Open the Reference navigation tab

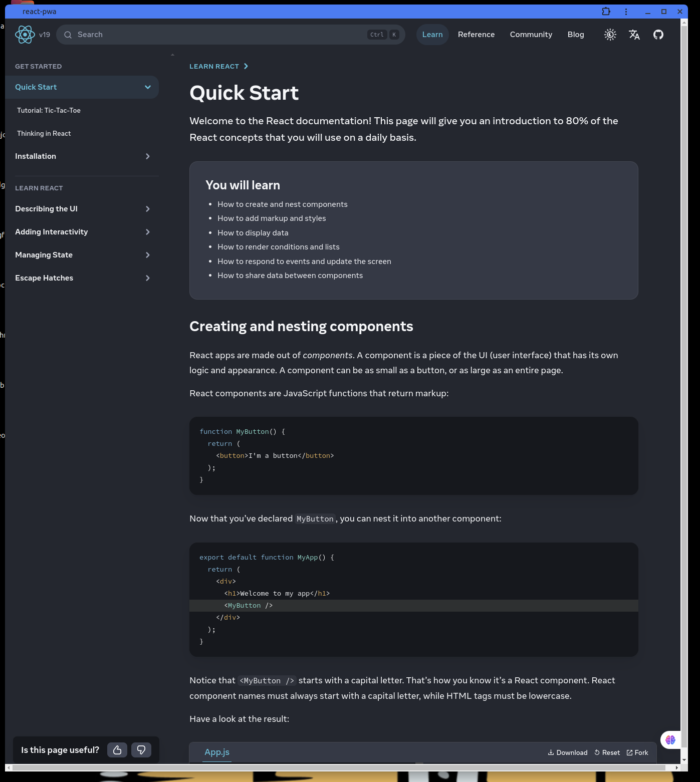coord(476,35)
